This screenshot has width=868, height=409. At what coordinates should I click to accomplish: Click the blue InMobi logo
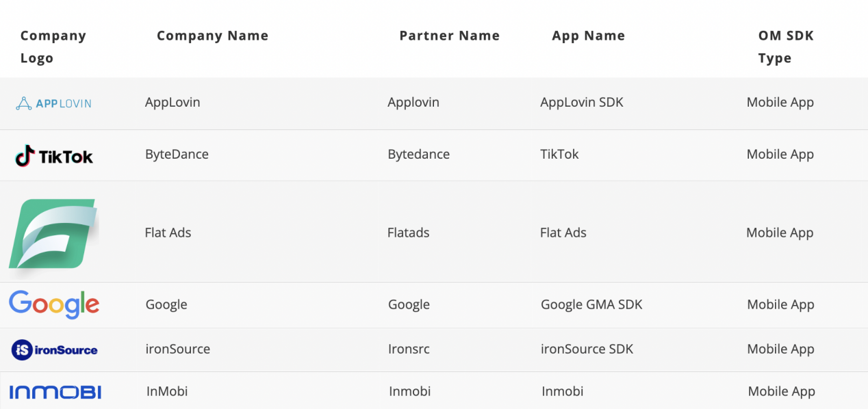(55, 392)
